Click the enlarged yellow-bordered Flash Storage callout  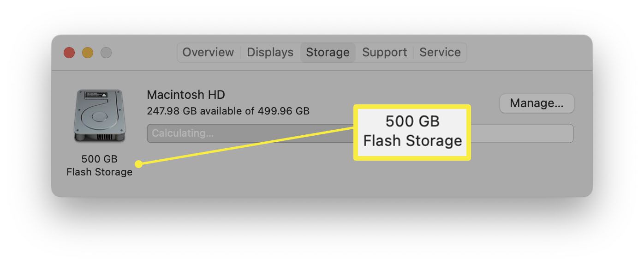coord(412,132)
